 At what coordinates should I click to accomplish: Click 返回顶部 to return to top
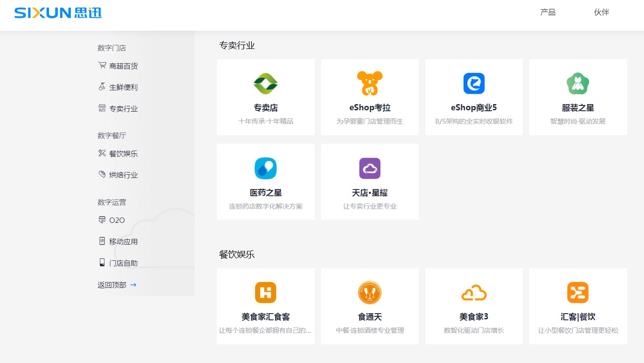(112, 285)
